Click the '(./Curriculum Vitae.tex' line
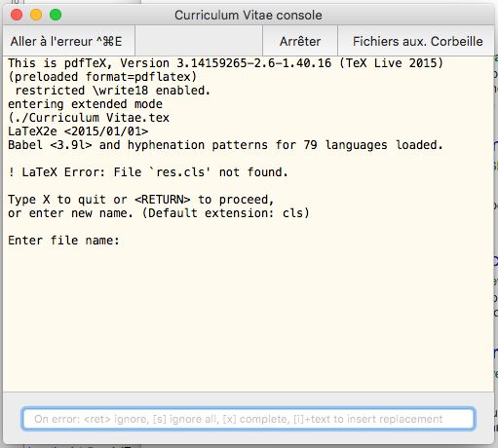 (89, 118)
